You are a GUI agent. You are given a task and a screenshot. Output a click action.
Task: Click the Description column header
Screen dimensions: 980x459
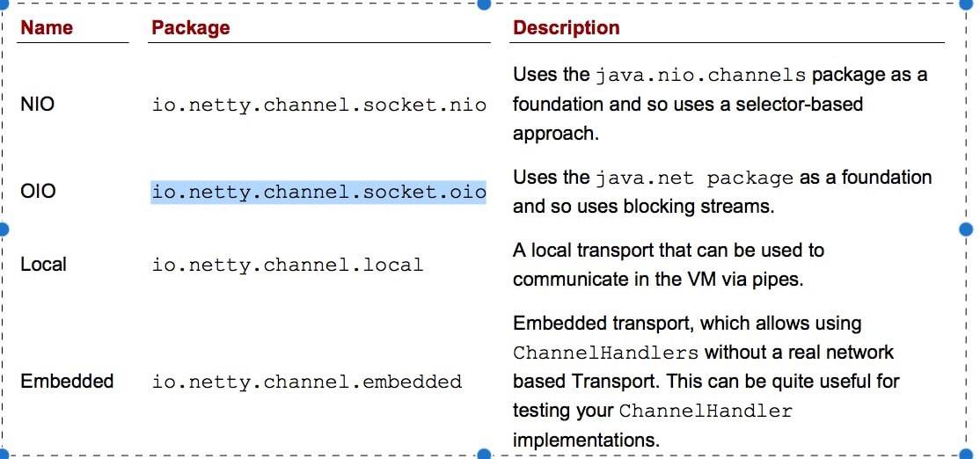[567, 27]
